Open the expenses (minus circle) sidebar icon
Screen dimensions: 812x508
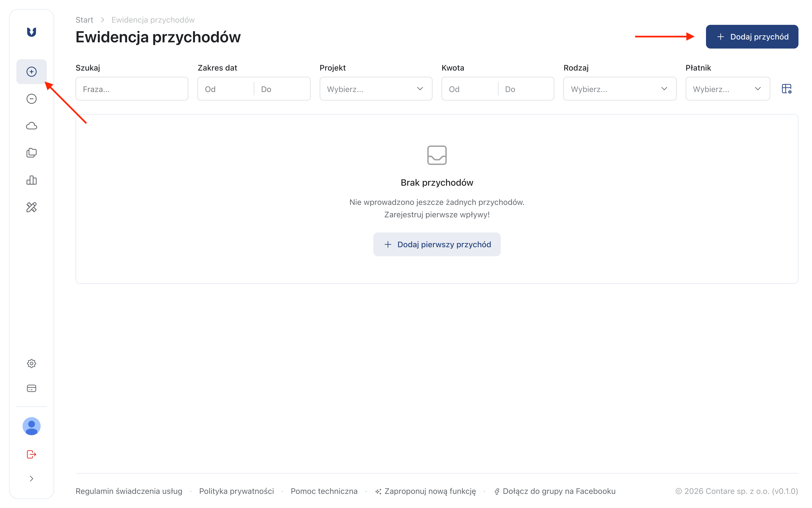(32, 99)
